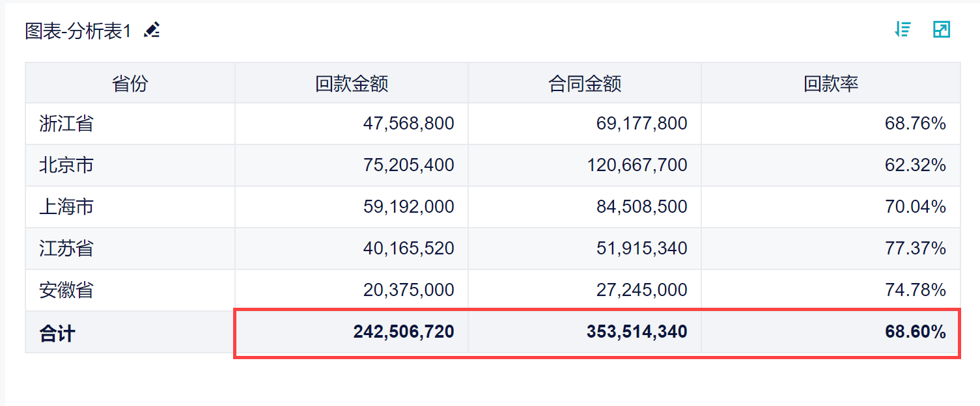Image resolution: width=980 pixels, height=406 pixels.
Task: Click the 省份 column header
Action: pos(130,83)
